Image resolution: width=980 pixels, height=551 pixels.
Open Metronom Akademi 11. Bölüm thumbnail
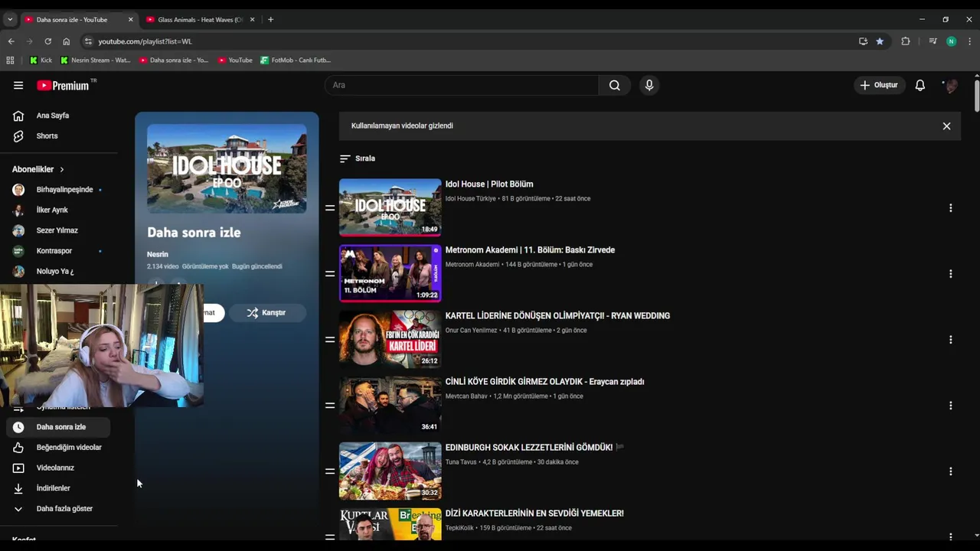pos(390,273)
